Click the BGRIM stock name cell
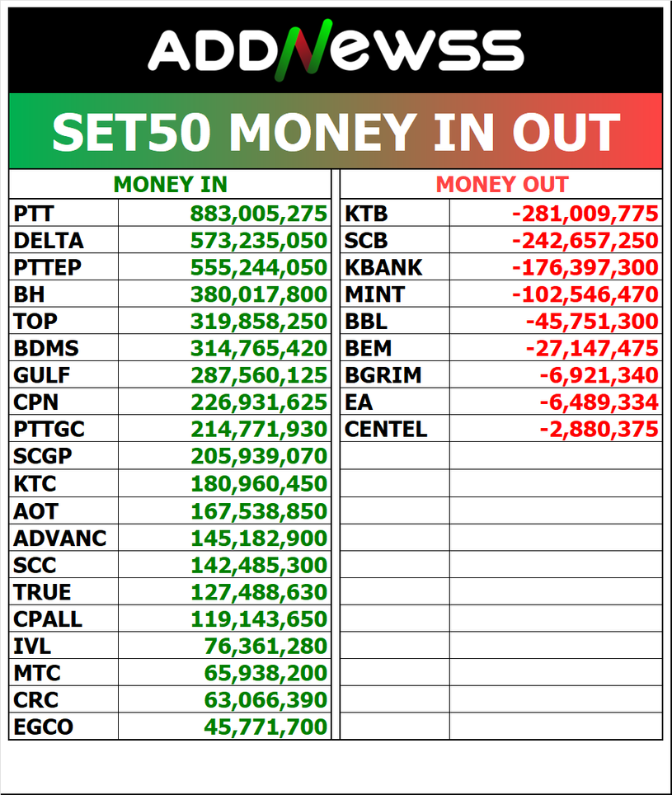Screen dimensions: 672x795 pyautogui.click(x=395, y=376)
